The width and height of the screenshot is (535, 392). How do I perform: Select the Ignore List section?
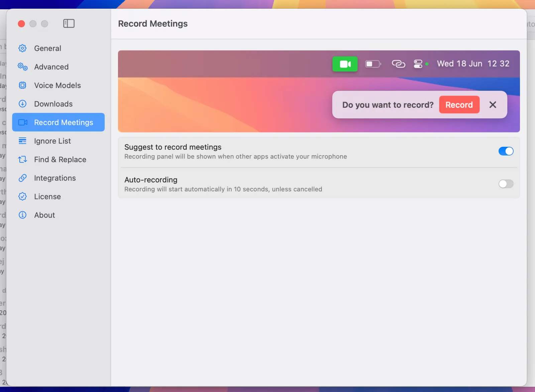pos(58,141)
